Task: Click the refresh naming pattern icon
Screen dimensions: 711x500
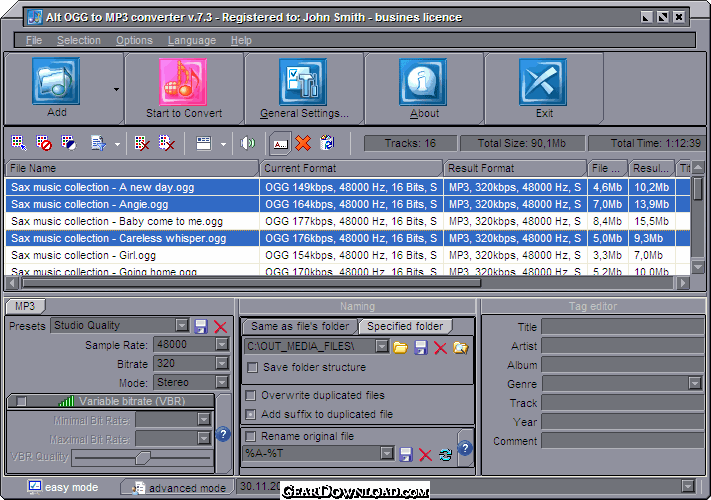Action: (x=445, y=454)
